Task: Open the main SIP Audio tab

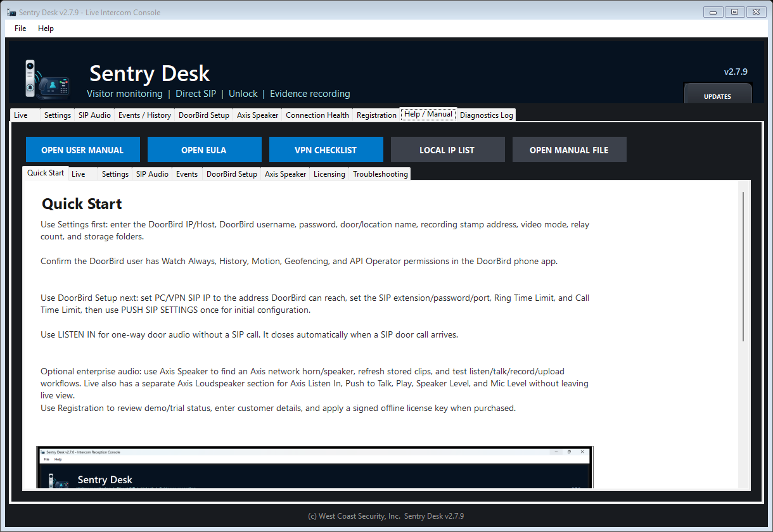Action: pos(94,115)
